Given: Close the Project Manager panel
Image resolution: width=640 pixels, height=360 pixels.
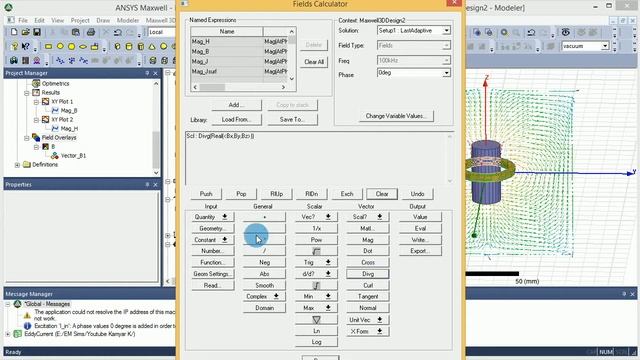Looking at the screenshot, I should coord(156,73).
